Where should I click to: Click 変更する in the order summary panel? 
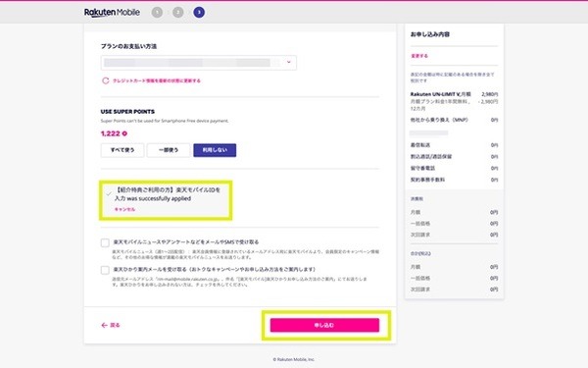click(x=419, y=56)
